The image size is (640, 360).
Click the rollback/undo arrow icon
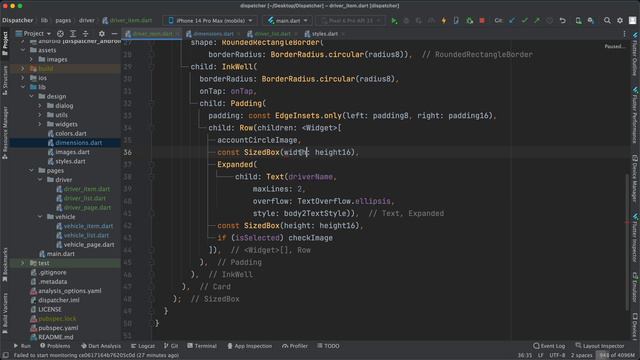tap(562, 20)
